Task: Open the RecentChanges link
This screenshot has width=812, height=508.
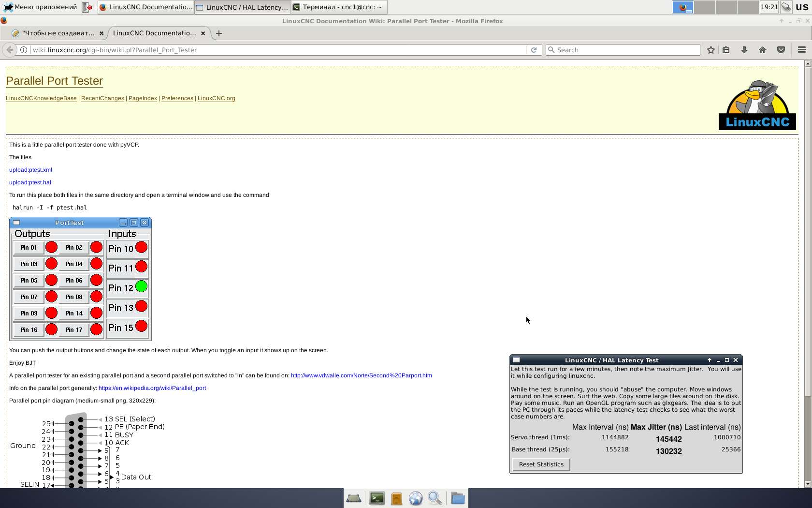Action: [x=102, y=98]
